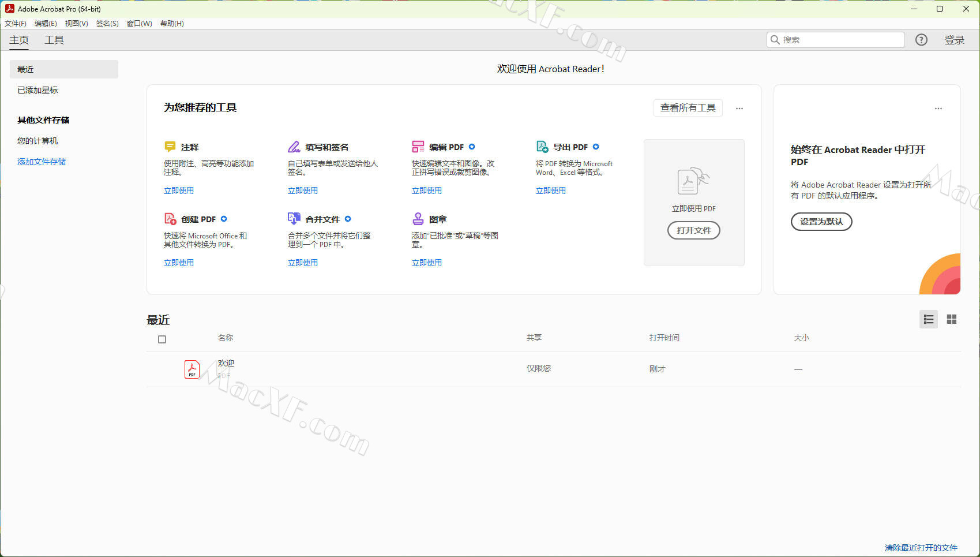Click 立即使用 under 创建 PDF

tap(179, 263)
